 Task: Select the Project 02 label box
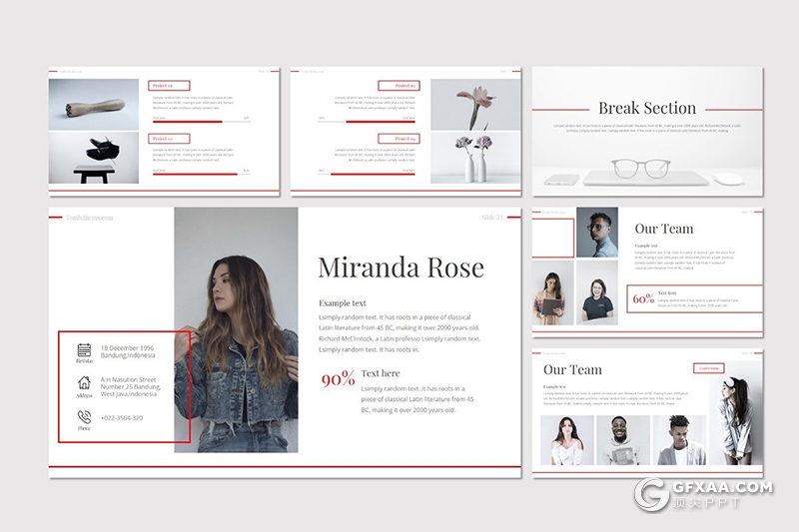click(x=169, y=138)
